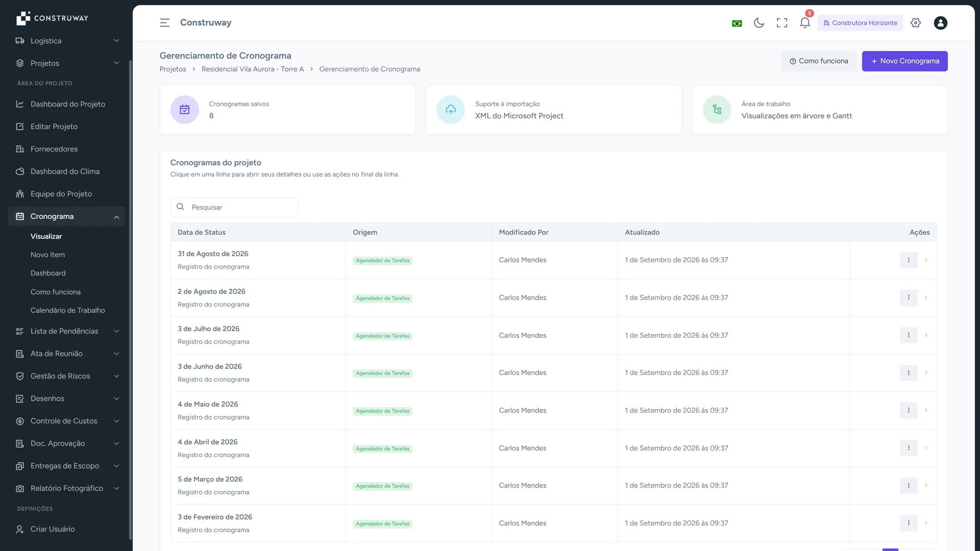Viewport: 980px width, 551px height.
Task: Open Residencial Vila Aurora - Torre A breadcrumb
Action: click(253, 69)
